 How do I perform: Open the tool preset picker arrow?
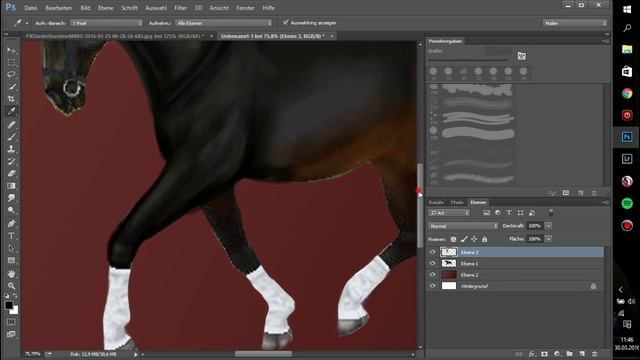pos(27,23)
